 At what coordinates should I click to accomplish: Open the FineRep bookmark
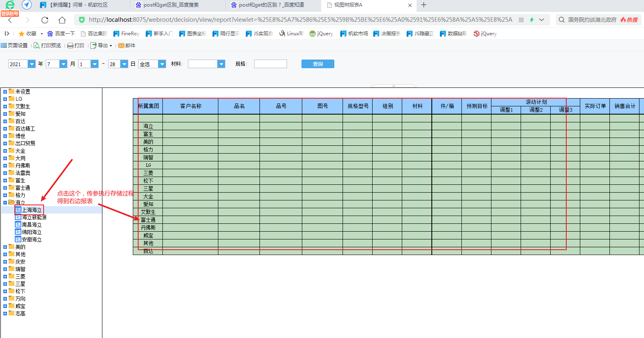[127, 34]
